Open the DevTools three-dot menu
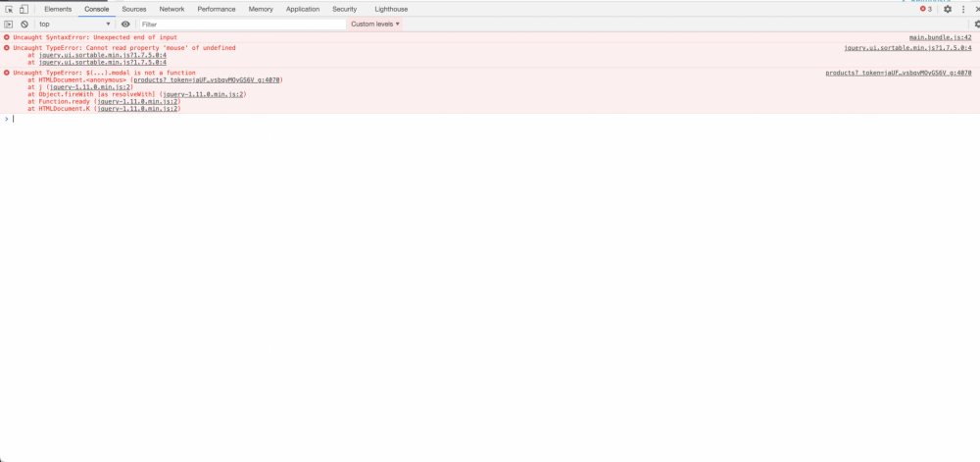980x462 pixels. [x=963, y=10]
